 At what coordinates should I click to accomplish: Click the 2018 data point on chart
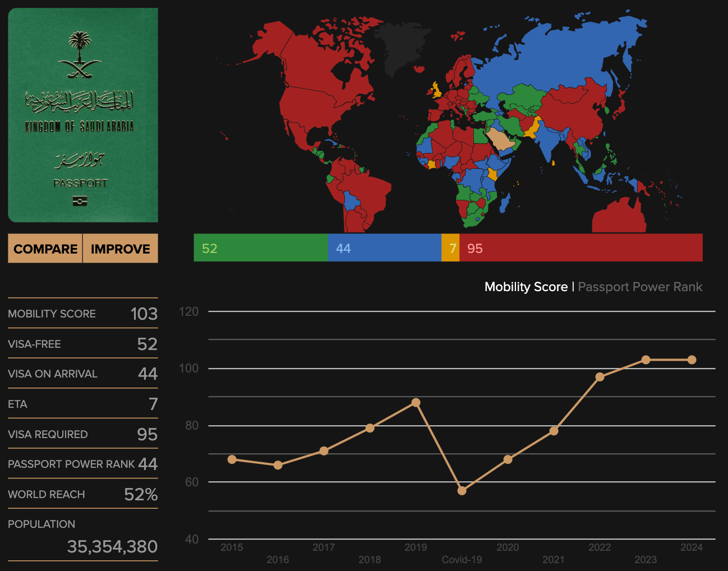tap(370, 428)
